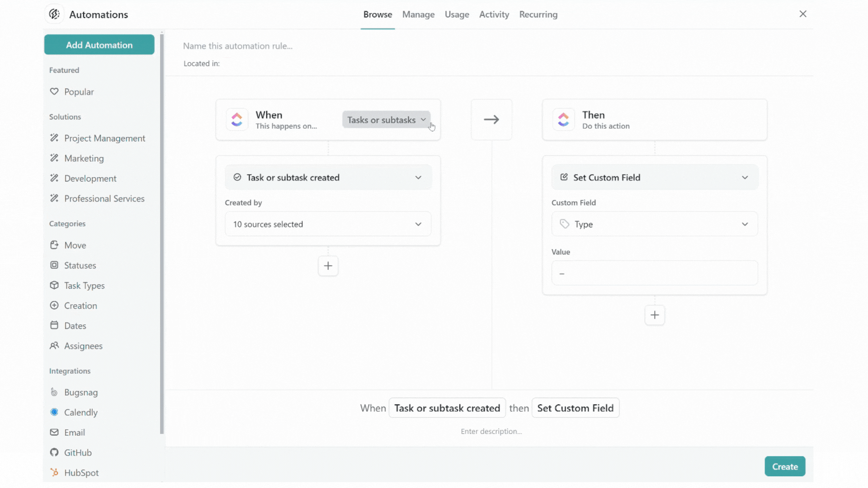
Task: Click the Popular heart icon
Action: point(54,91)
